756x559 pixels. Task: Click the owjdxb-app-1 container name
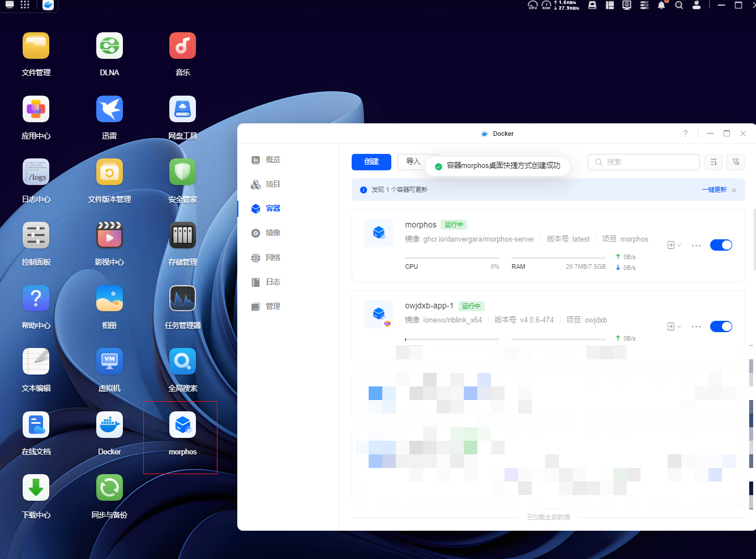(429, 306)
